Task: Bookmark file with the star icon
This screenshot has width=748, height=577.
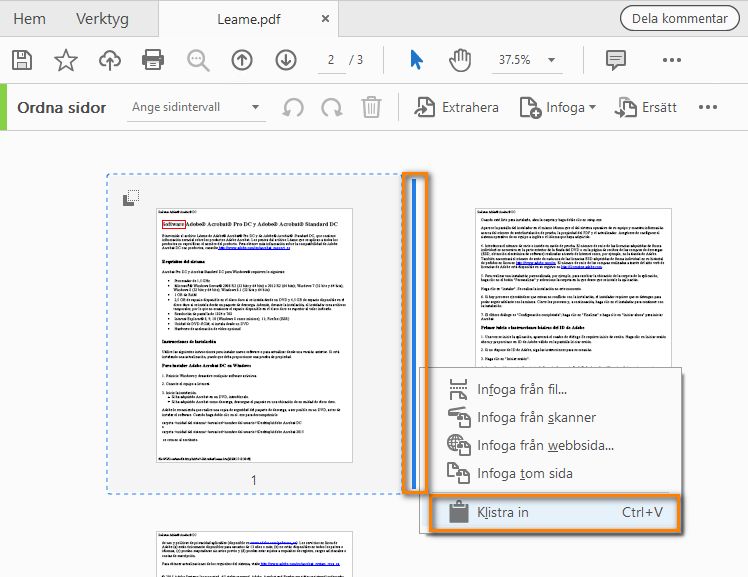Action: click(65, 60)
